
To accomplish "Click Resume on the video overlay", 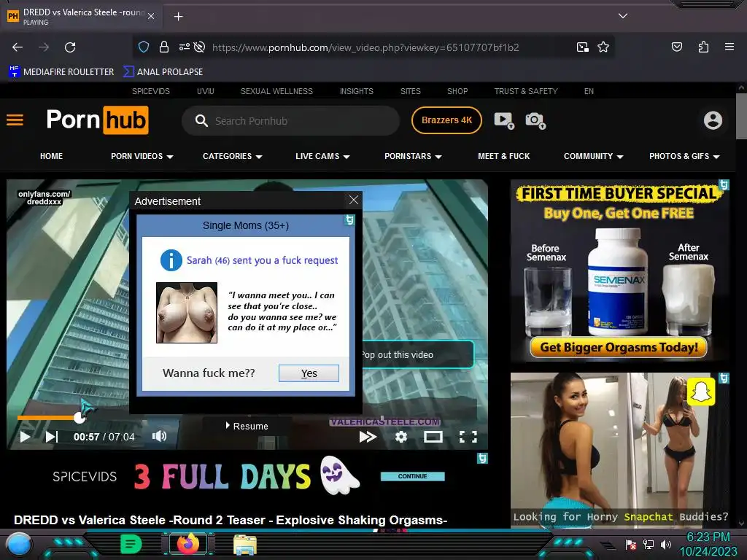I will click(x=247, y=426).
